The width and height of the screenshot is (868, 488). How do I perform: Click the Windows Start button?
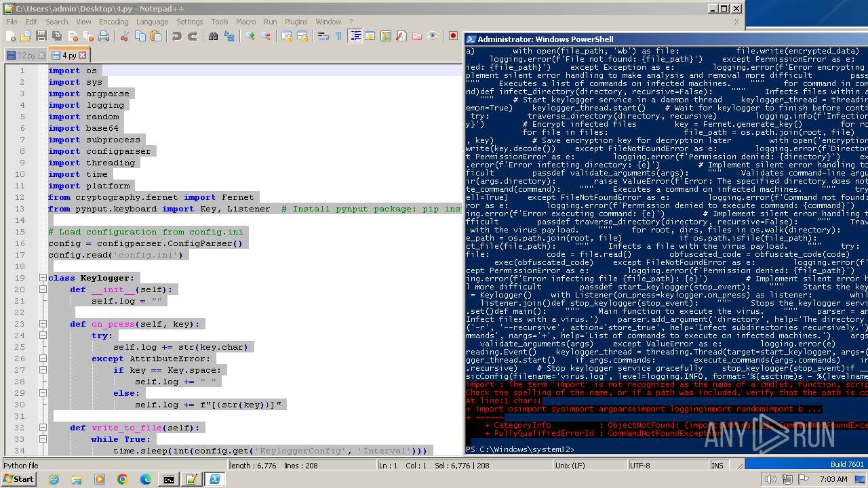19,479
